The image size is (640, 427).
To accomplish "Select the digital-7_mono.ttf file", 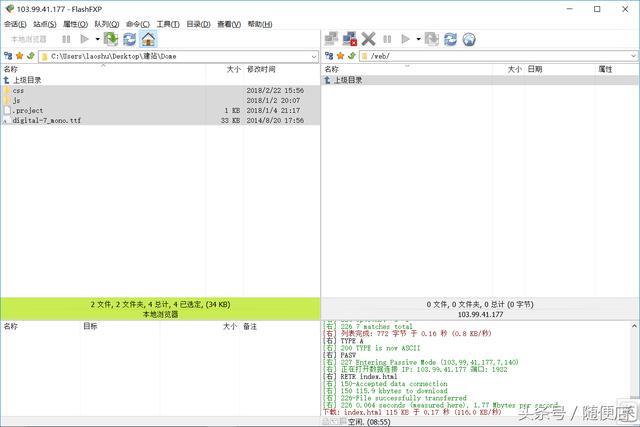I will (x=160, y=120).
